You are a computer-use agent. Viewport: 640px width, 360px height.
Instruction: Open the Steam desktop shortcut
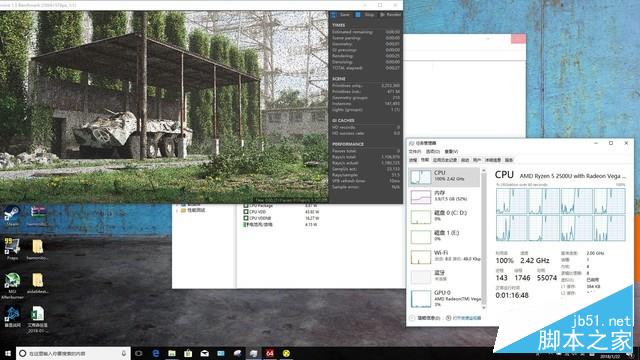click(x=12, y=216)
